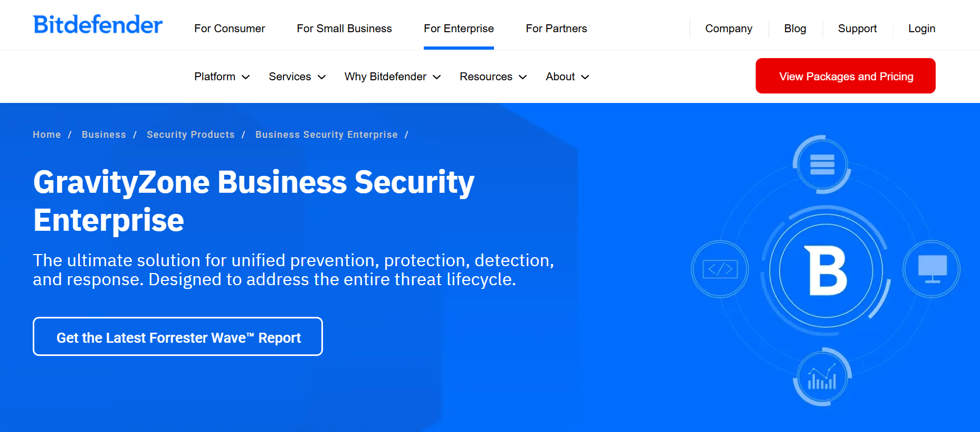980x432 pixels.
Task: Select the For Small Business tab
Action: click(x=344, y=29)
